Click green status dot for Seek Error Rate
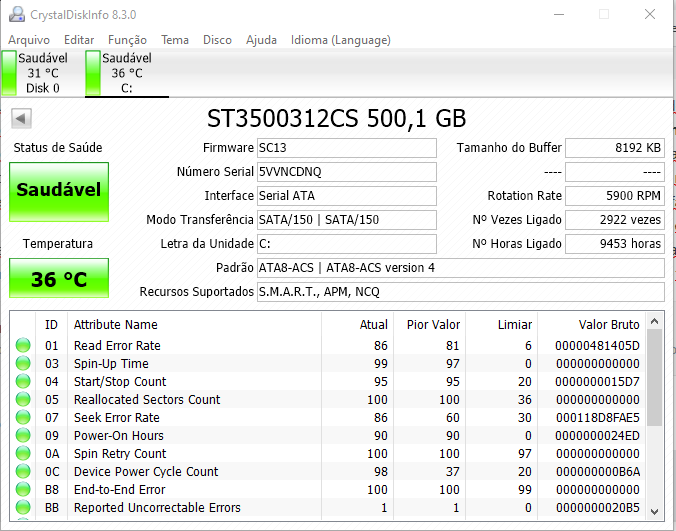 [x=23, y=417]
